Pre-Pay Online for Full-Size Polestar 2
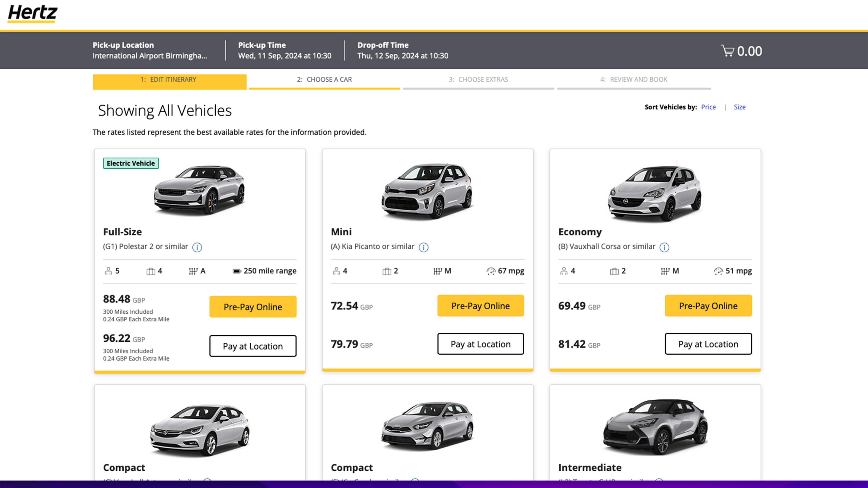The height and width of the screenshot is (488, 868). pyautogui.click(x=253, y=306)
